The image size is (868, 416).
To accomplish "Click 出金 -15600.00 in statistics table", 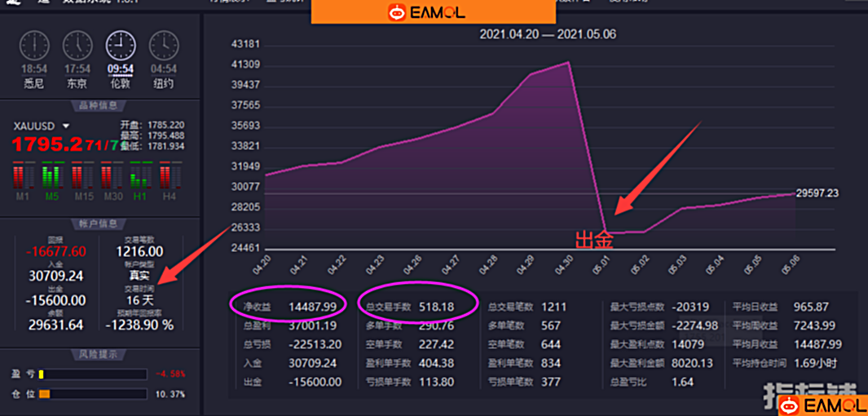I will [293, 383].
